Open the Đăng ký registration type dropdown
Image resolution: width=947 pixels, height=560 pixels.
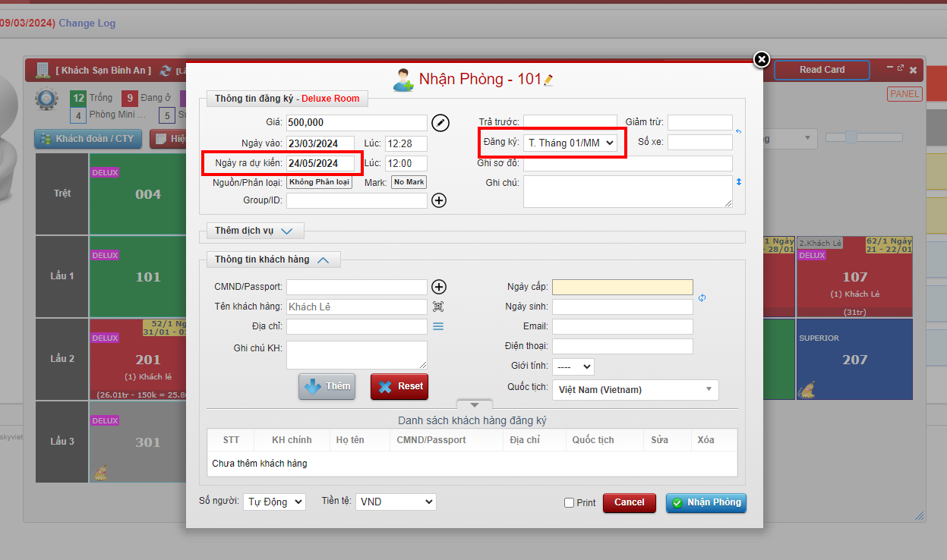pyautogui.click(x=571, y=143)
